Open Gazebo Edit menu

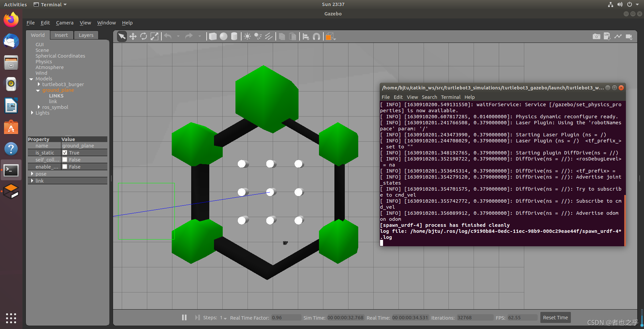pos(45,23)
